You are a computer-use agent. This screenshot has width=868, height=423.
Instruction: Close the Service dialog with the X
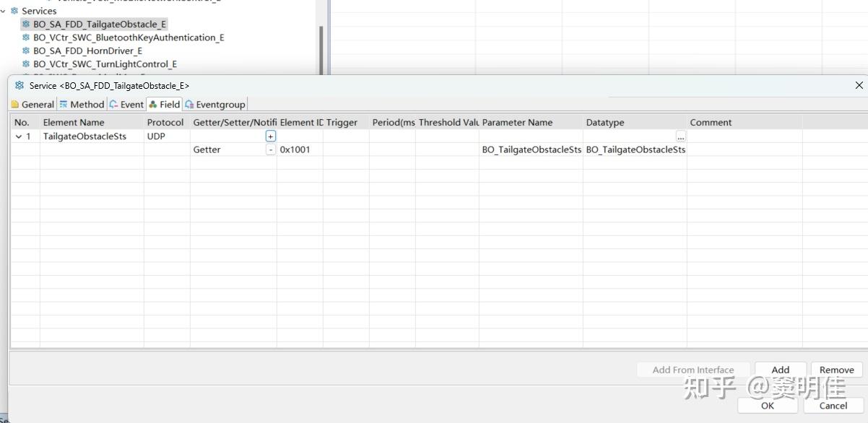click(x=859, y=85)
